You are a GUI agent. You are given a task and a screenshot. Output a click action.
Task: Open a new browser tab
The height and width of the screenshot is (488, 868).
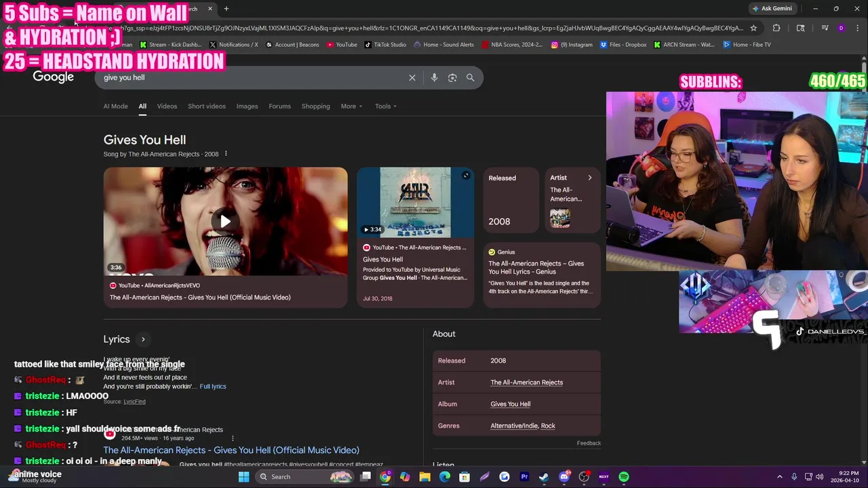(x=226, y=9)
